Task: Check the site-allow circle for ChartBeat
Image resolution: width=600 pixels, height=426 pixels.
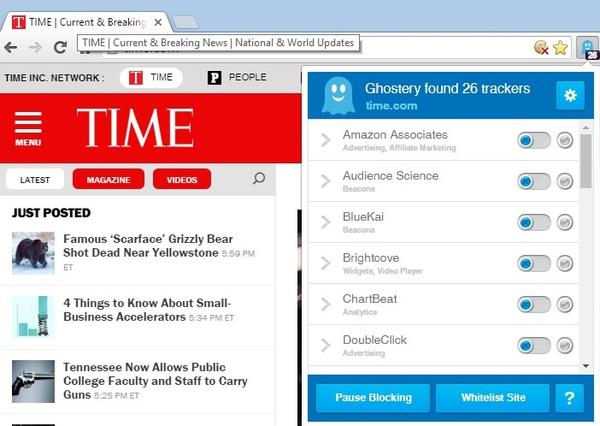Action: [565, 304]
